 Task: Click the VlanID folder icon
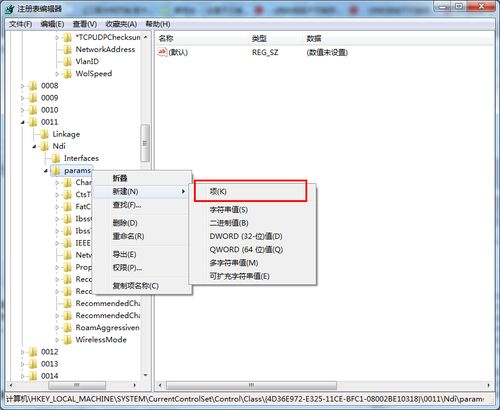point(68,61)
